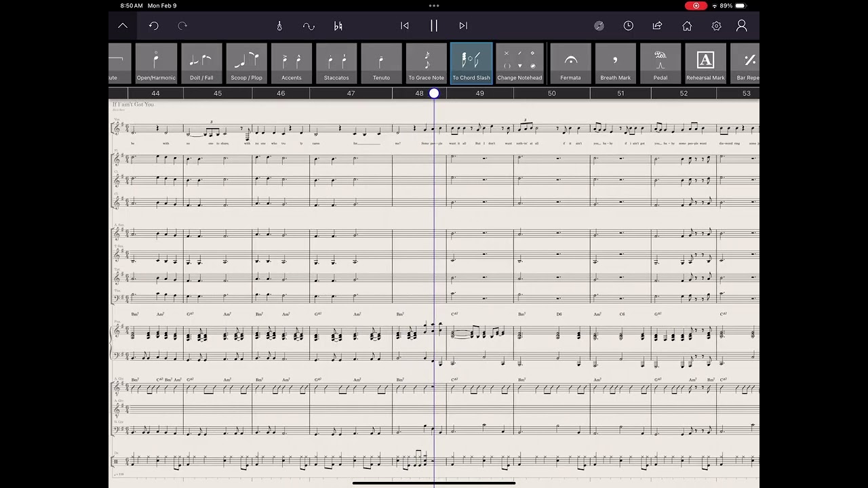The height and width of the screenshot is (488, 868).
Task: Add Accents to the selected notes
Action: 292,63
